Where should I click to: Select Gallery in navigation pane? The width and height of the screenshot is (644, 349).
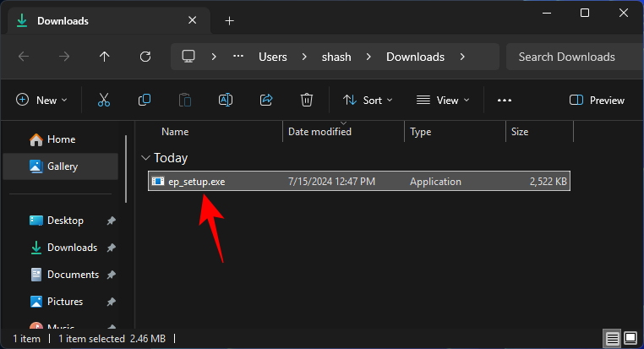pos(62,166)
